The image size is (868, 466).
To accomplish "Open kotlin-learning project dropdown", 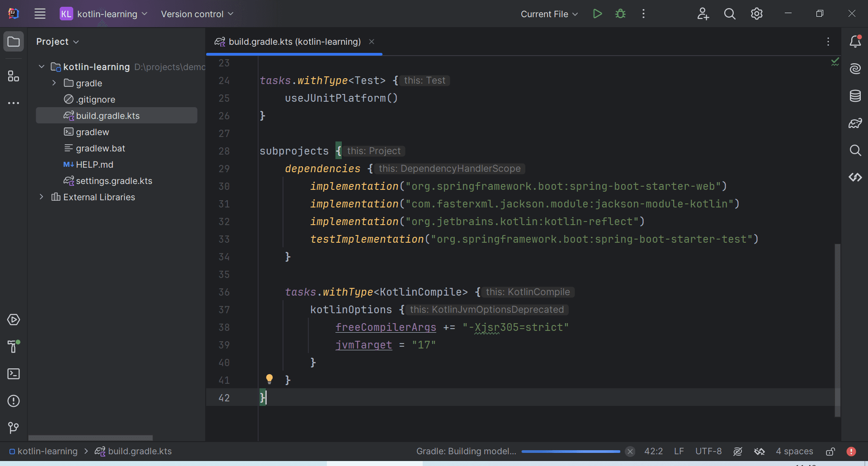I will [x=104, y=14].
